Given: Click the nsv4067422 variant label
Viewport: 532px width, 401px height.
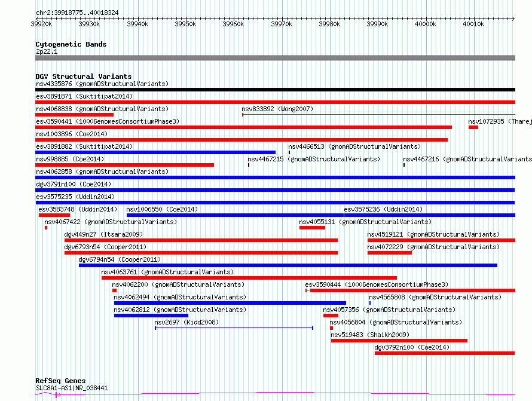Looking at the screenshot, I should (x=111, y=222).
